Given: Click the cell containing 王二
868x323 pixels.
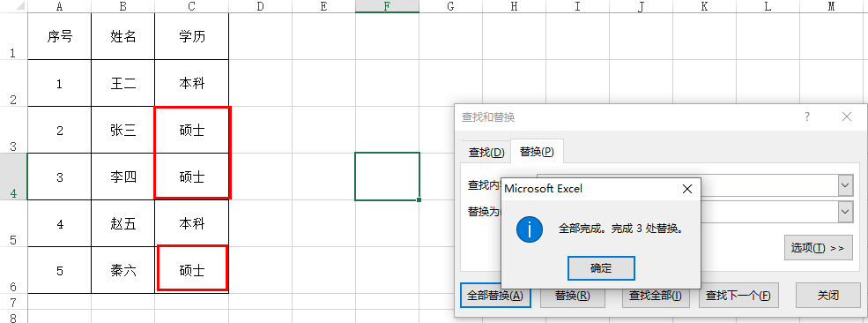Looking at the screenshot, I should coord(122,83).
